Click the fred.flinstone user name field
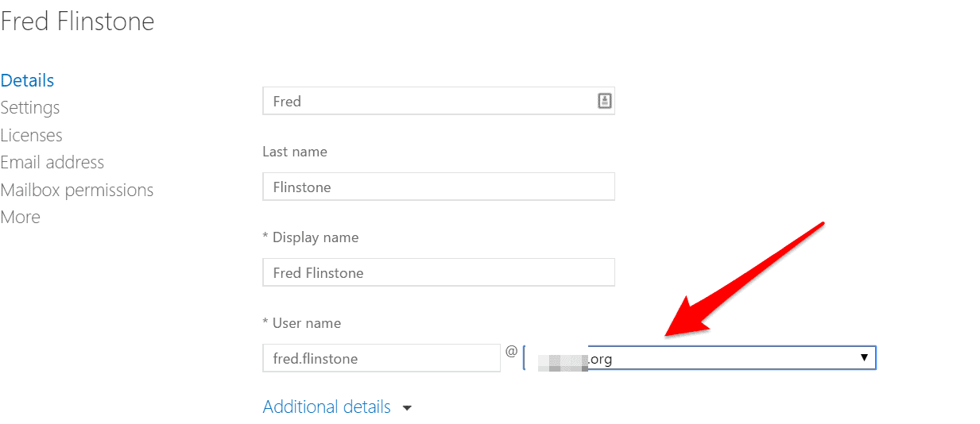This screenshot has height=424, width=980. click(382, 358)
